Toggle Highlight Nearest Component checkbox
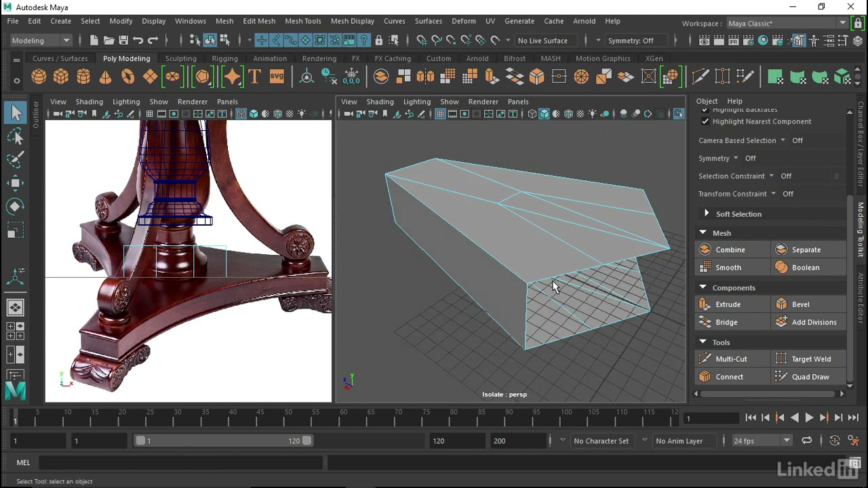The height and width of the screenshot is (488, 868). pyautogui.click(x=705, y=121)
